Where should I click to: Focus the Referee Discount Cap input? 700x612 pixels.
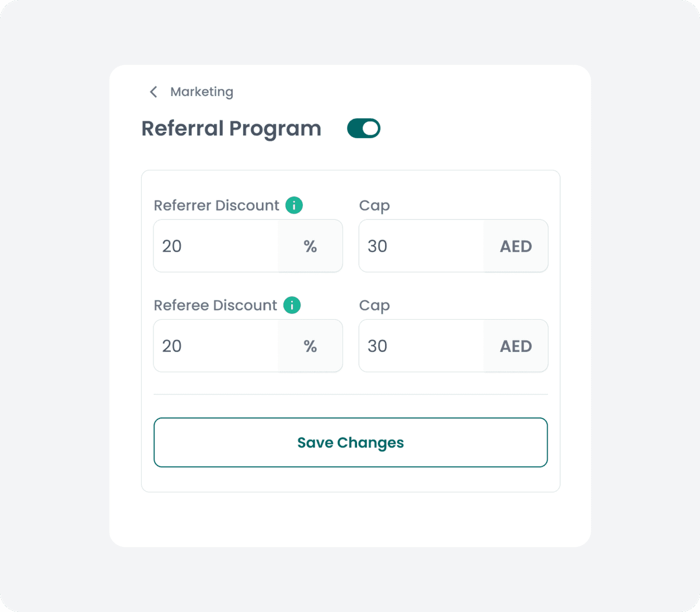[x=421, y=346]
